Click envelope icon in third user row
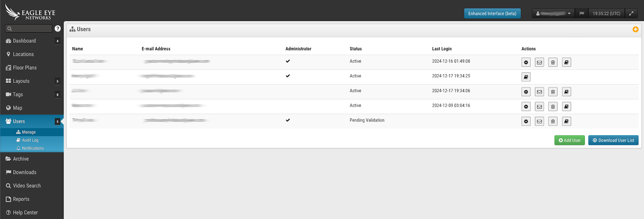Image resolution: width=644 pixels, height=219 pixels. (x=539, y=92)
